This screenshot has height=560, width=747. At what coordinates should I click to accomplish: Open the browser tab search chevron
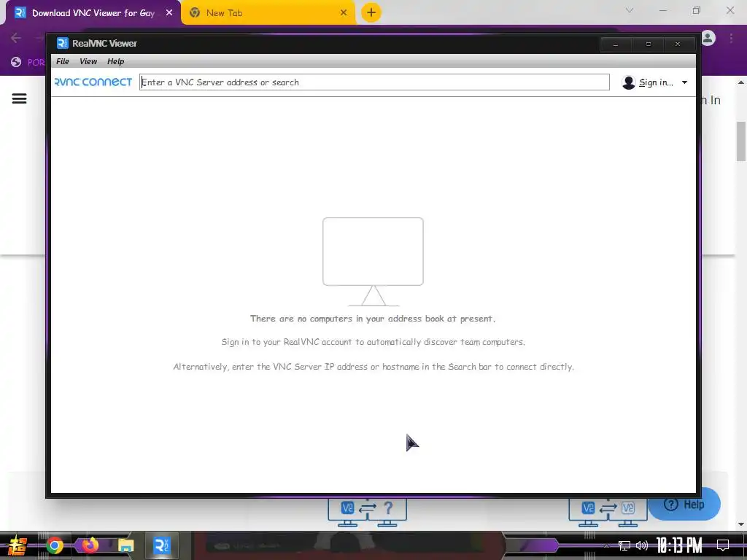pyautogui.click(x=630, y=10)
